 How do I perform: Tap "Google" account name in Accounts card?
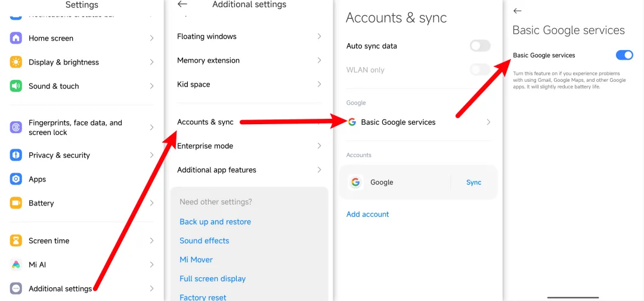pyautogui.click(x=382, y=182)
